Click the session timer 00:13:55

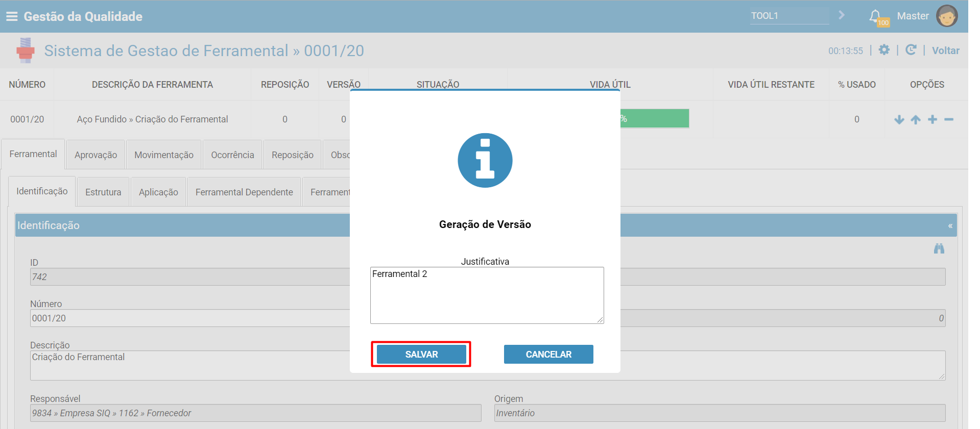pyautogui.click(x=846, y=51)
